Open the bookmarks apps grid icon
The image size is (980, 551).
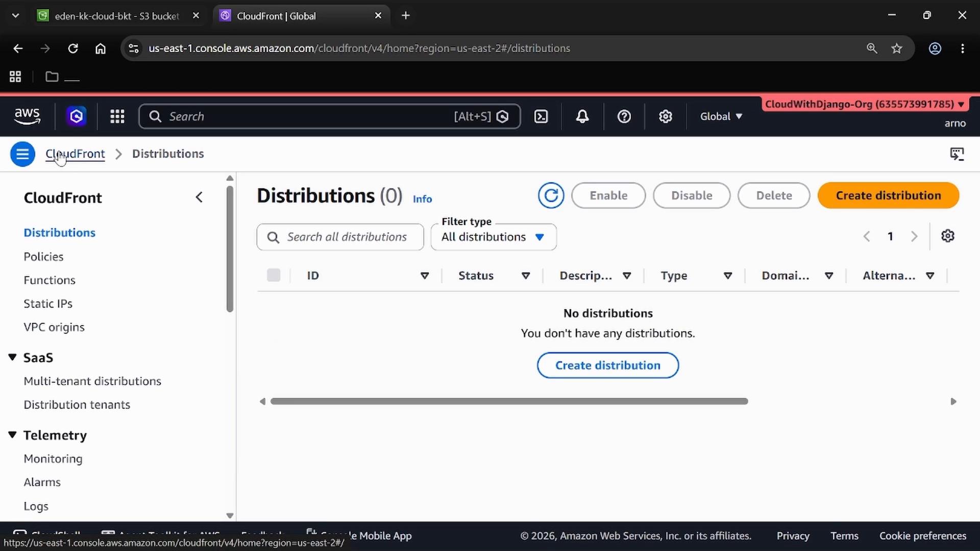pos(15,77)
